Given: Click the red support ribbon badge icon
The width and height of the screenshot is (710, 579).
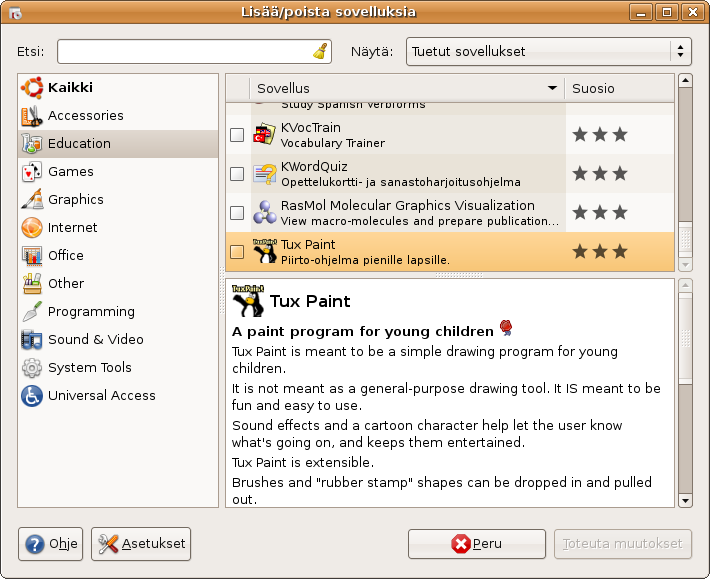Looking at the screenshot, I should pyautogui.click(x=506, y=328).
